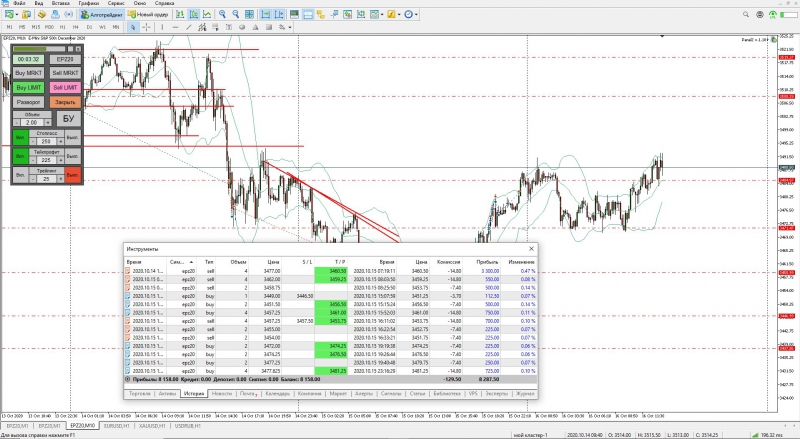This screenshot has height=439, width=800.
Task: Open search with magnifier icon
Action: 746,15
